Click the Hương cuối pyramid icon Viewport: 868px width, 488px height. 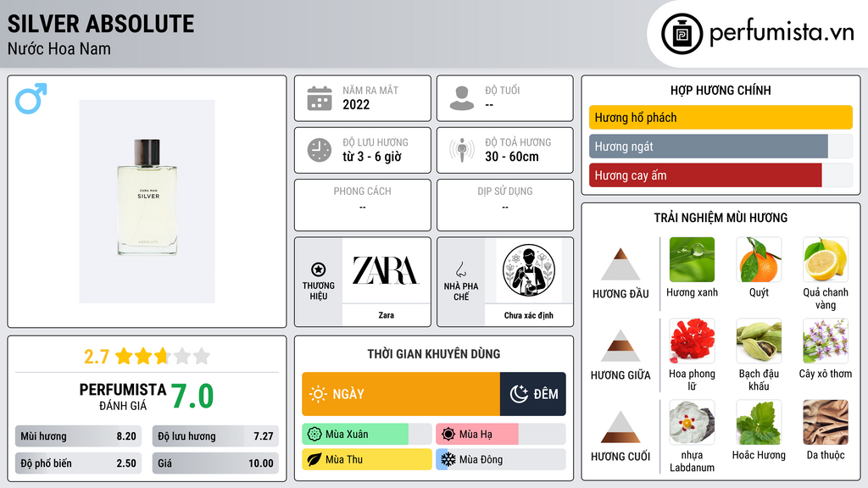pos(620,427)
